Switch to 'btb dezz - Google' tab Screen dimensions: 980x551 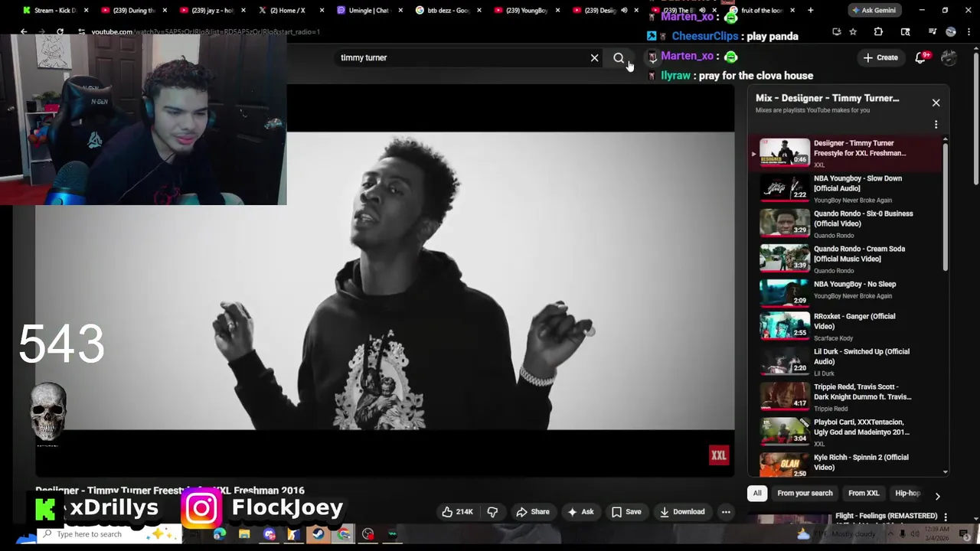(447, 10)
